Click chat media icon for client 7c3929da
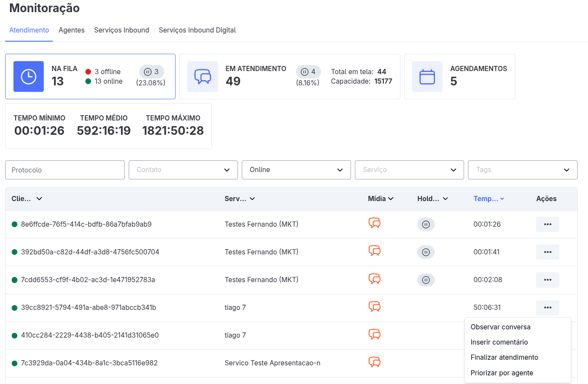This screenshot has height=384, width=588. click(x=374, y=362)
